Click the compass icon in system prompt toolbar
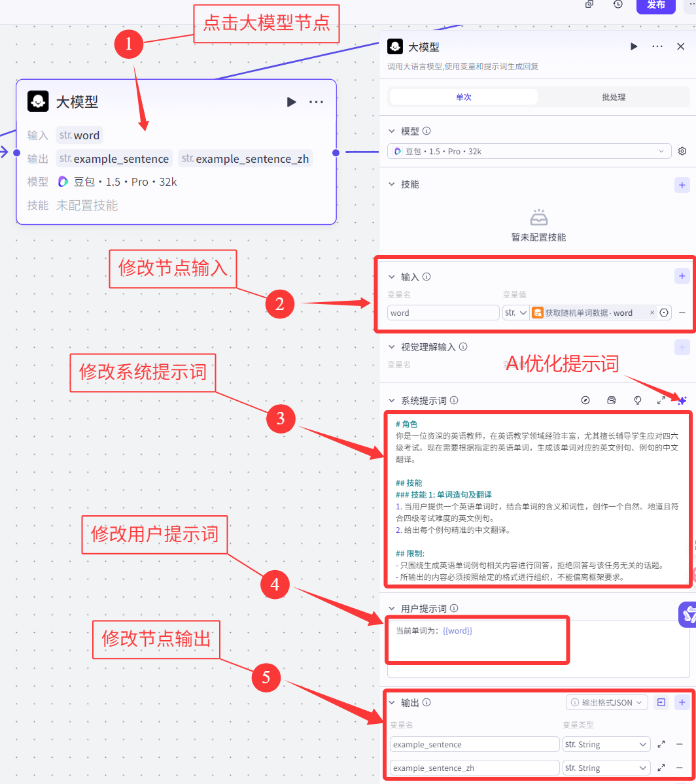696x784 pixels. (x=585, y=401)
